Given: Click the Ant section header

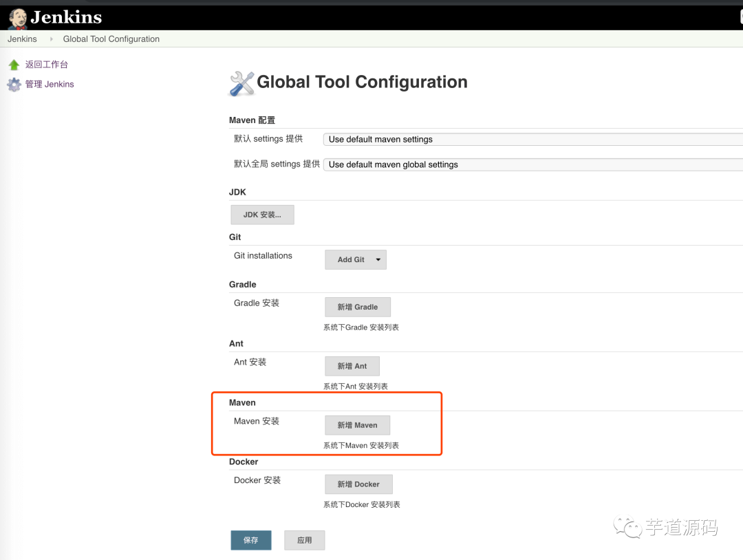Looking at the screenshot, I should point(236,343).
